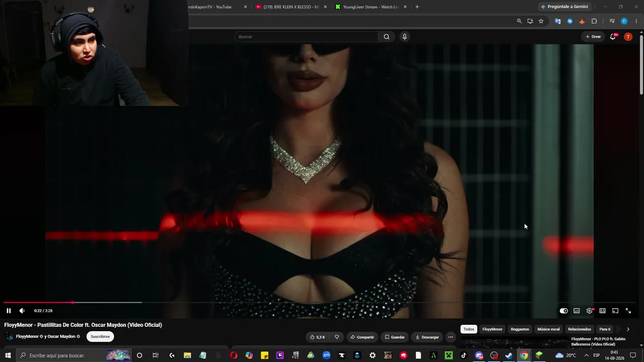
Task: Start voice search with the microphone icon
Action: coord(404,37)
